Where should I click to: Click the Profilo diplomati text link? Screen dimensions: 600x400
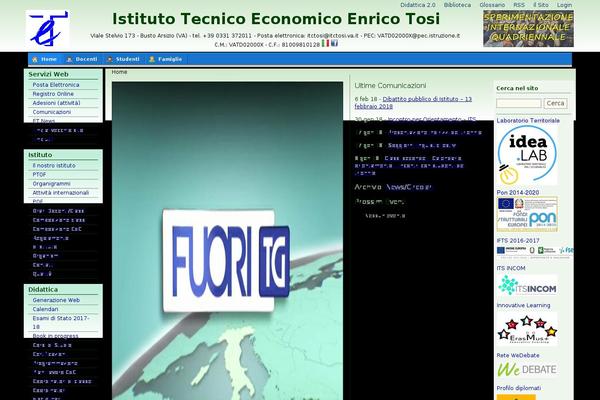point(519,388)
